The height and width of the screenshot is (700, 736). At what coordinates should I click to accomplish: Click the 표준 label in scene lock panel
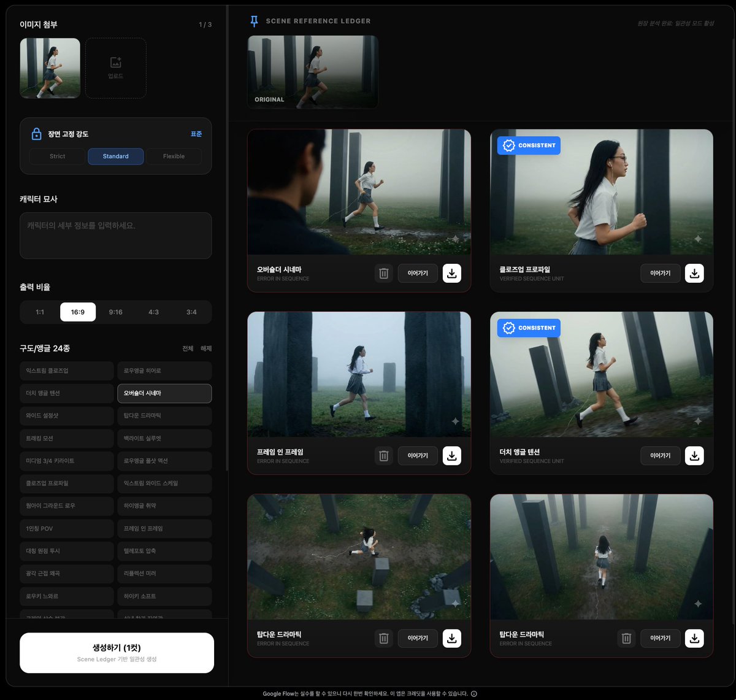196,134
